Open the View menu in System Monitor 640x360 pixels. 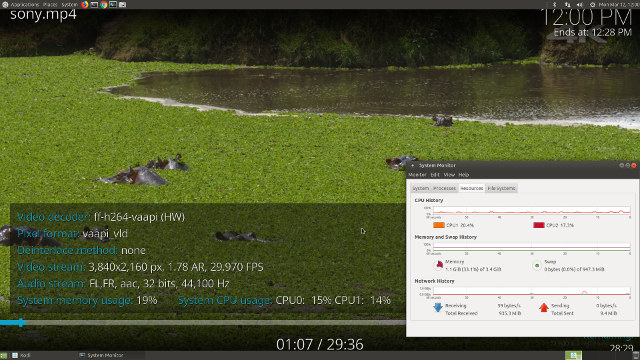tap(449, 175)
